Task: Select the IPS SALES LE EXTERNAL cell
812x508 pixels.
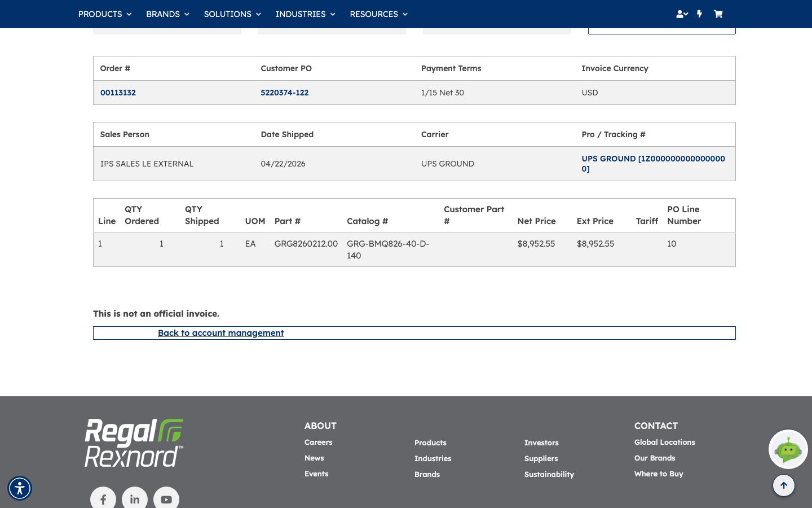Action: click(147, 164)
